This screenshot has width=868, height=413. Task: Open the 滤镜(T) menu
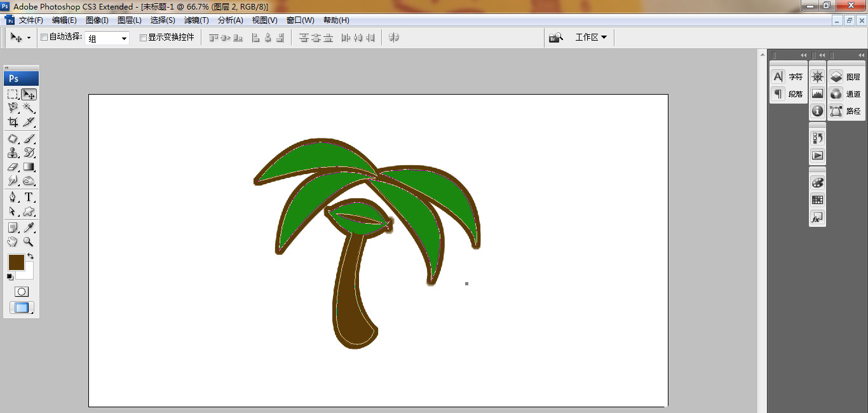tap(196, 20)
